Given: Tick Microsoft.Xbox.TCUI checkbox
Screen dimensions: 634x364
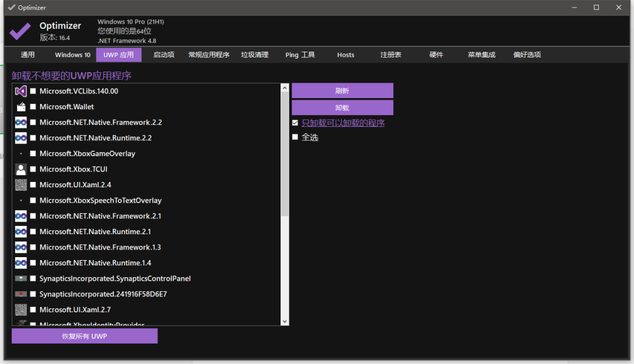Looking at the screenshot, I should [x=33, y=169].
